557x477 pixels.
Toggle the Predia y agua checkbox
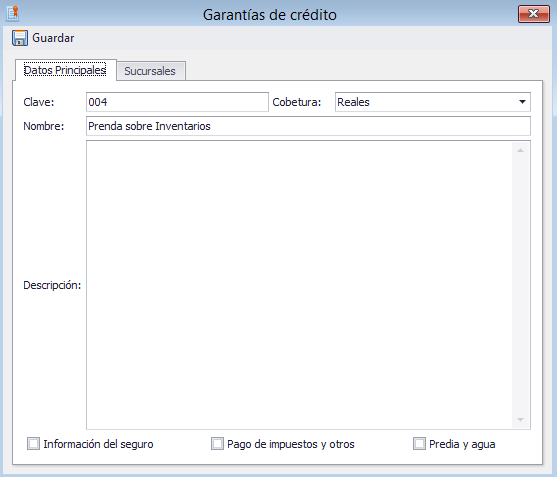click(419, 444)
